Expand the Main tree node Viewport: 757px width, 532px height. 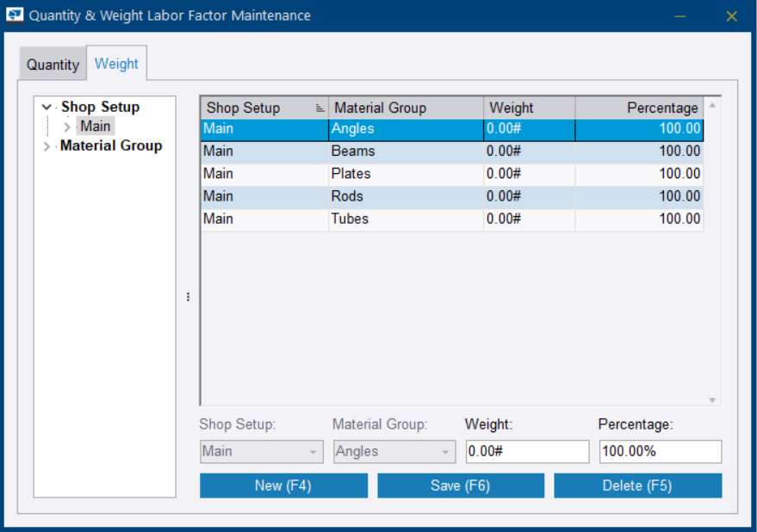tap(67, 127)
